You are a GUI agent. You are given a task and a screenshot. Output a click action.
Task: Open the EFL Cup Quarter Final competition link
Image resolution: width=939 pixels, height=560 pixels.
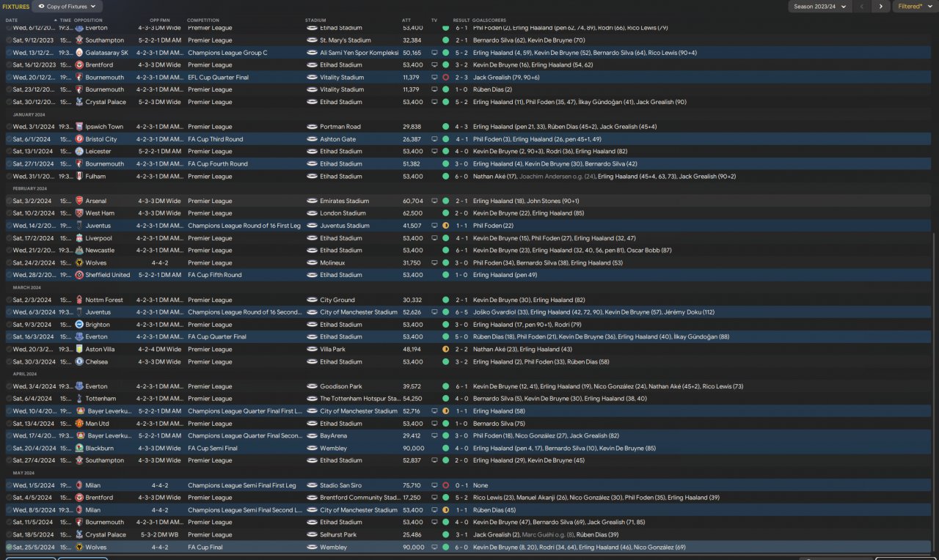(x=220, y=78)
